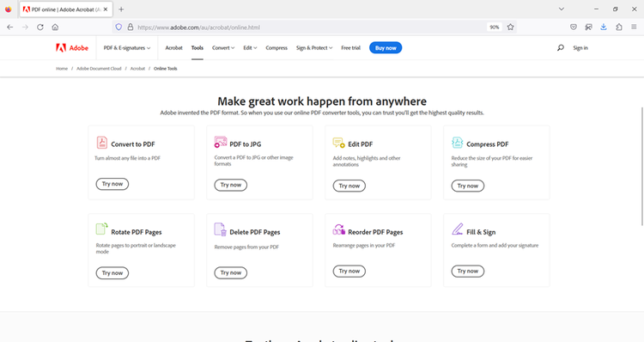Screen dimensions: 644x342
Task: Open a new browser tab with plus
Action: 121,9
